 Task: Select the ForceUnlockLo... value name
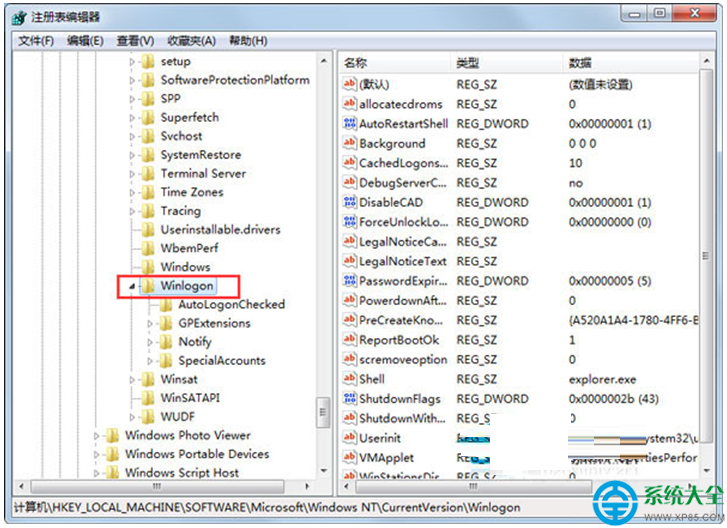(x=403, y=222)
